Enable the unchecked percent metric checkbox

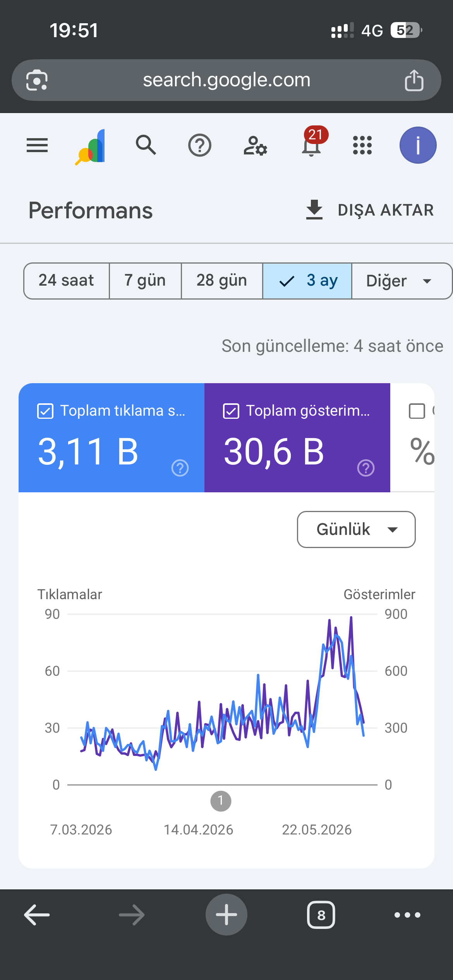pos(417,411)
